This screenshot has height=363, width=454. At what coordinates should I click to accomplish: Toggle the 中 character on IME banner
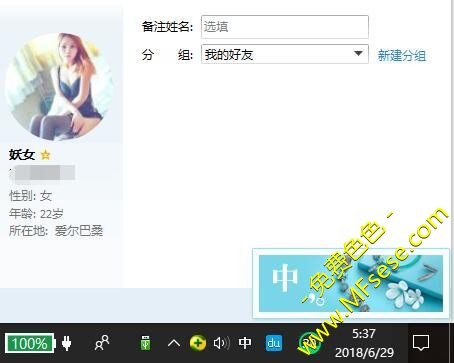pos(285,278)
